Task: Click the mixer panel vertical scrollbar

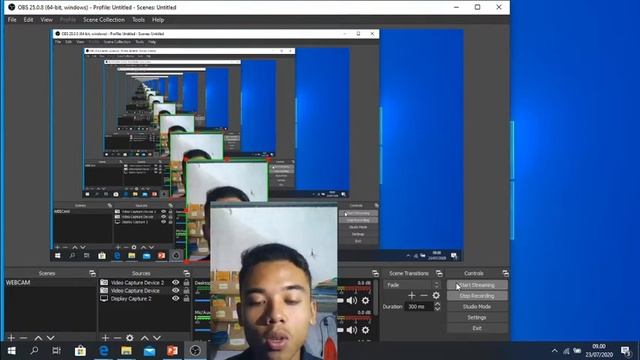Action: (375, 297)
